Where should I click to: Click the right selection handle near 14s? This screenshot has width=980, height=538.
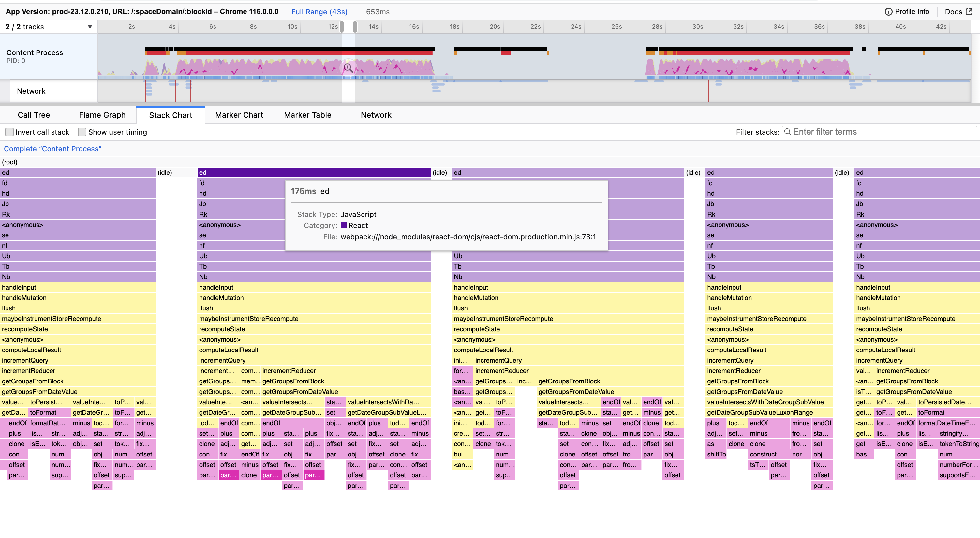tap(355, 27)
